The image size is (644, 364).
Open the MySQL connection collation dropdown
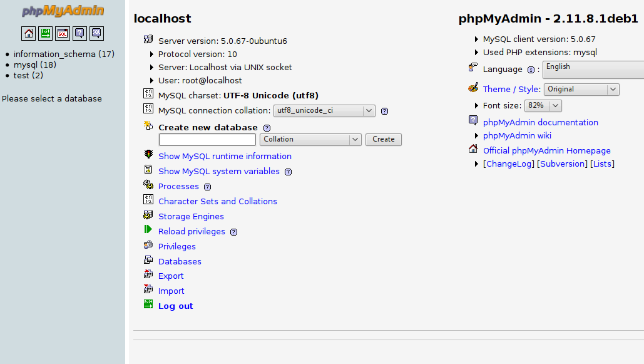(x=324, y=111)
